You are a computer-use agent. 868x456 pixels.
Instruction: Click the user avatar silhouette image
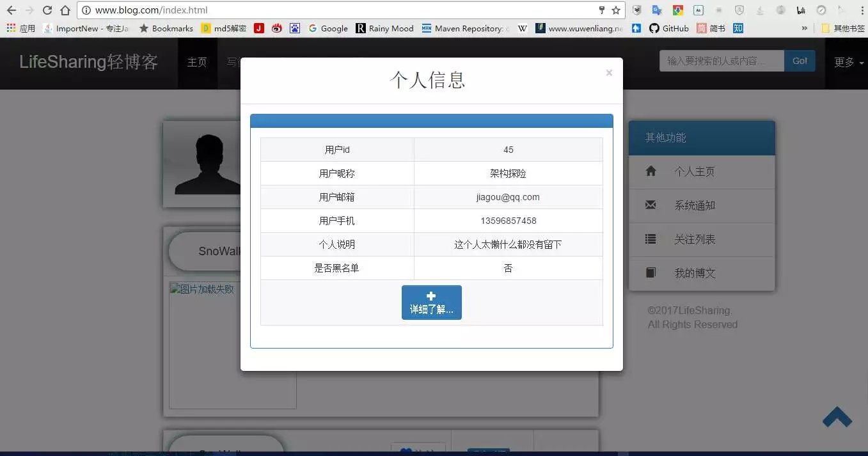pyautogui.click(x=203, y=164)
